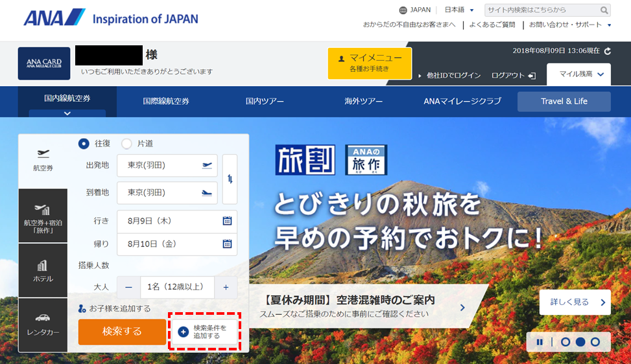This screenshot has height=364, width=631.
Task: Increase adult count with plus button
Action: pyautogui.click(x=226, y=288)
